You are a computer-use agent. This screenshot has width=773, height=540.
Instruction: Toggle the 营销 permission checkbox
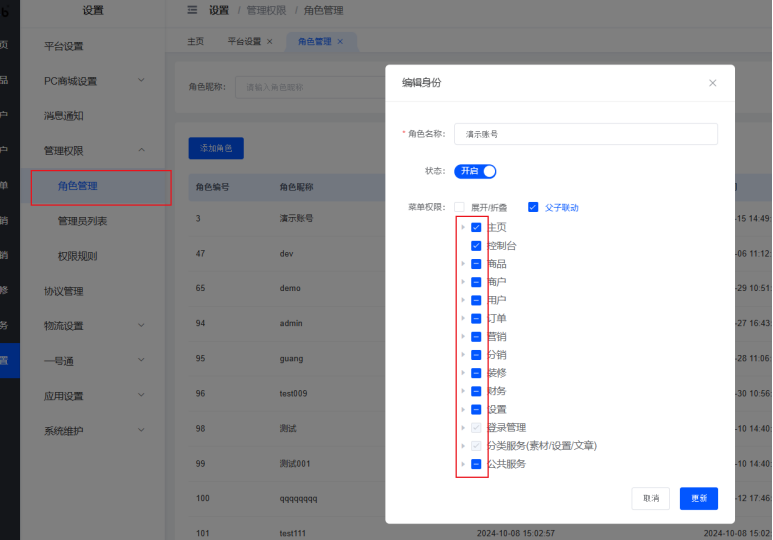tap(476, 337)
